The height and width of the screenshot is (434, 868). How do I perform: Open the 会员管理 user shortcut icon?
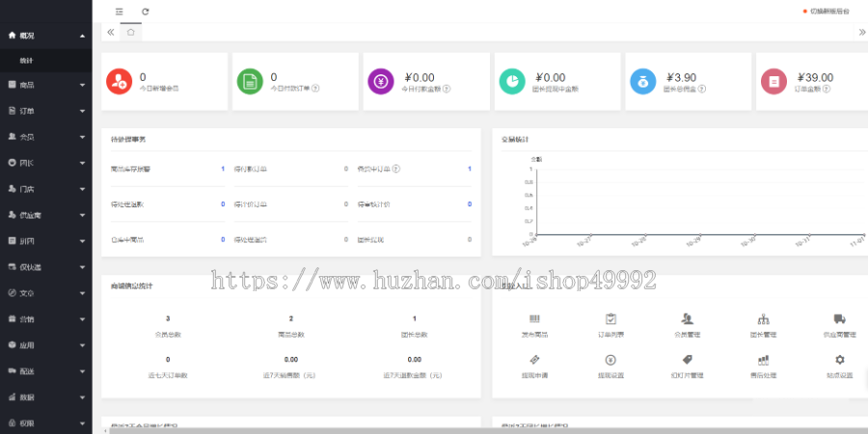point(688,319)
